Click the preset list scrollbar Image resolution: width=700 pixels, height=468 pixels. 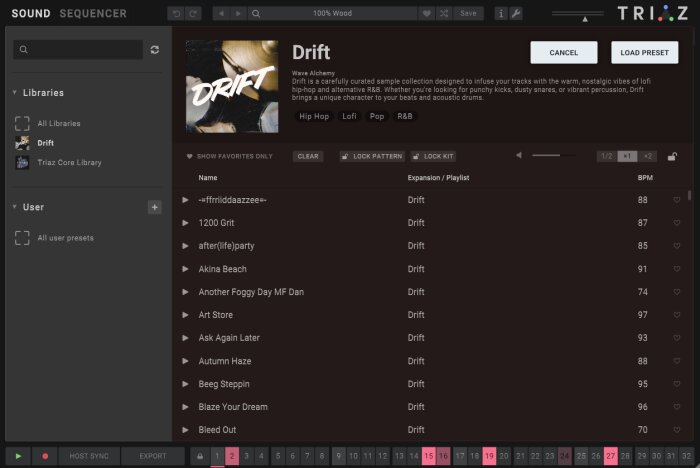click(x=689, y=196)
